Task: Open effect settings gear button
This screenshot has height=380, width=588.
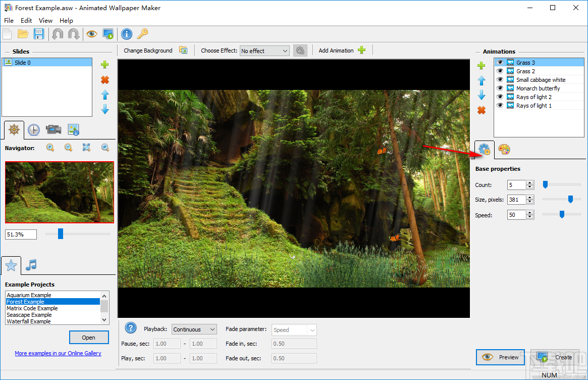Action: coord(300,51)
